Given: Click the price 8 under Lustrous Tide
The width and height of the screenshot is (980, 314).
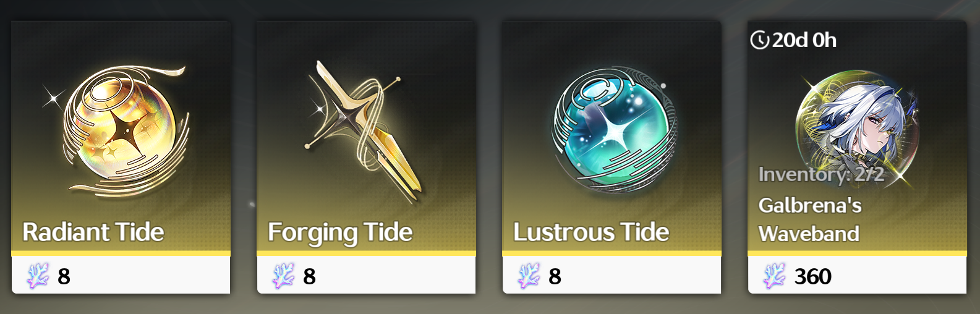Looking at the screenshot, I should (555, 276).
